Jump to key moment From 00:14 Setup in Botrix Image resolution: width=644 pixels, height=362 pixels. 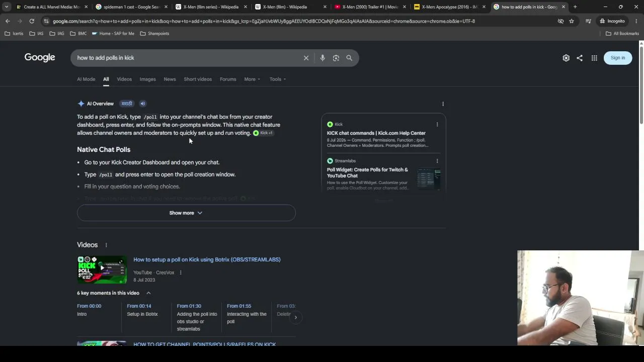(142, 310)
